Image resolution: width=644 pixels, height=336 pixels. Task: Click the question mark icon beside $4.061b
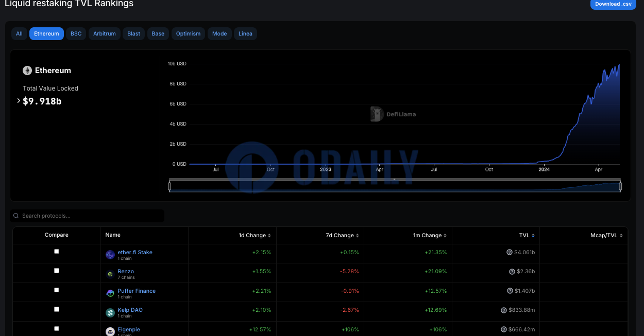coord(509,252)
